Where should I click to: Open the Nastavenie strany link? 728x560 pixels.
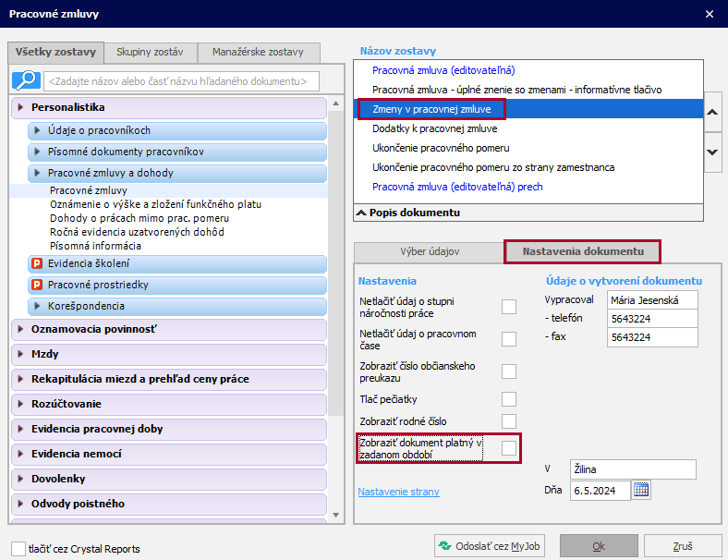(x=398, y=492)
